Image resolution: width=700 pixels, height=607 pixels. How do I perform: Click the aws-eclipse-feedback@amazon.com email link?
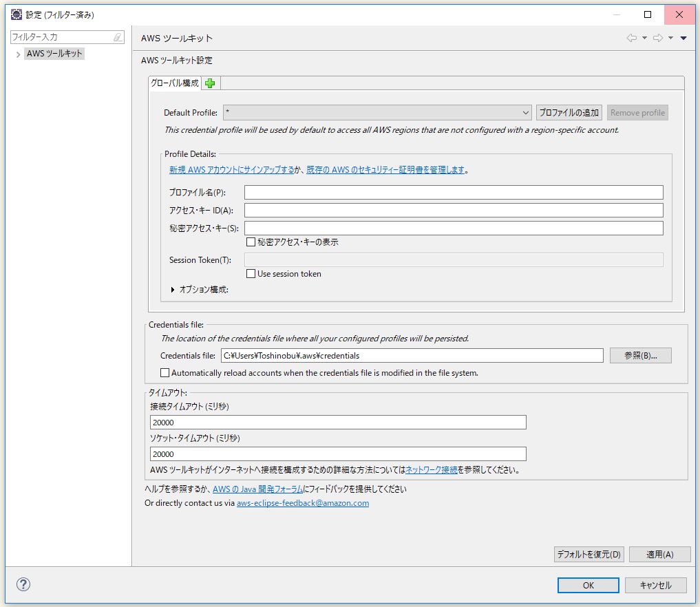303,503
